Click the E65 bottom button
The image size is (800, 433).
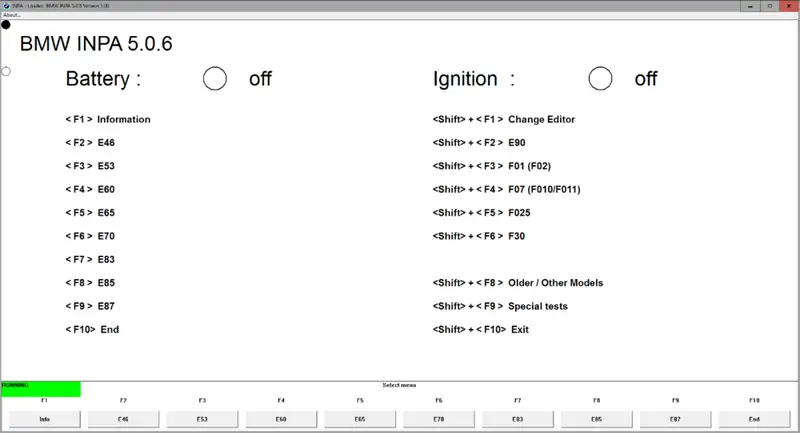click(360, 419)
